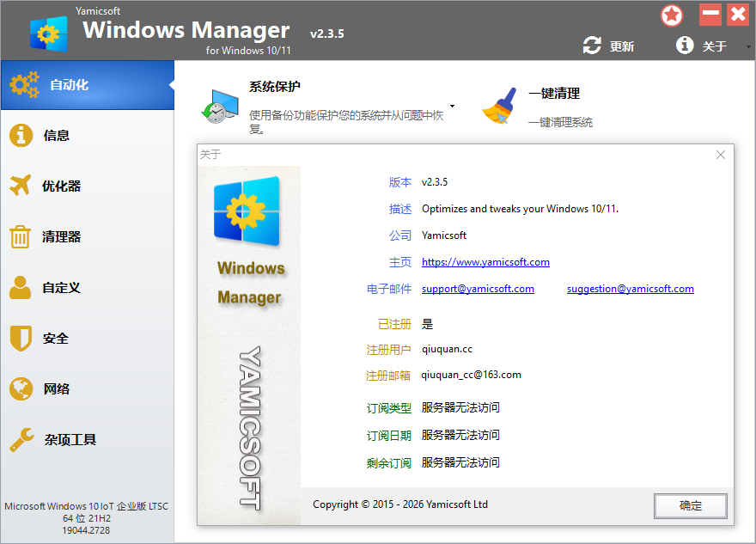Close the 关于 dialog with X
Screen dimensions: 756x544
coord(721,155)
